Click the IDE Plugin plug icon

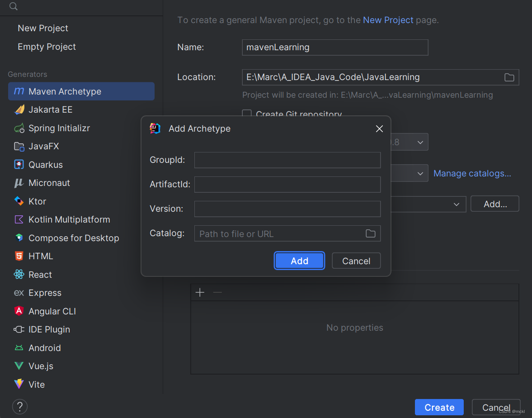[x=19, y=329]
